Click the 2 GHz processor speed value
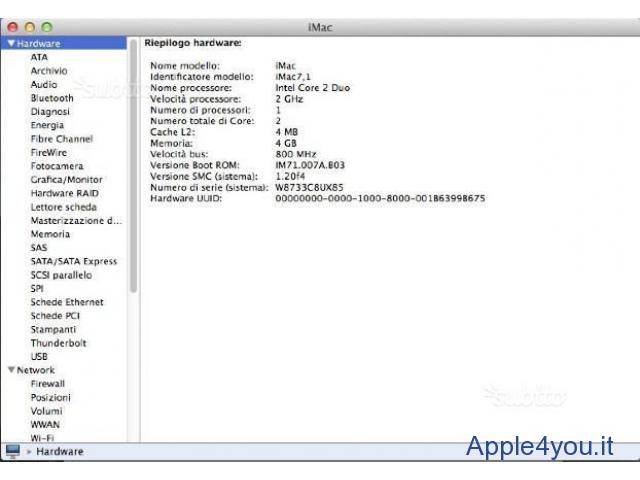 289,99
